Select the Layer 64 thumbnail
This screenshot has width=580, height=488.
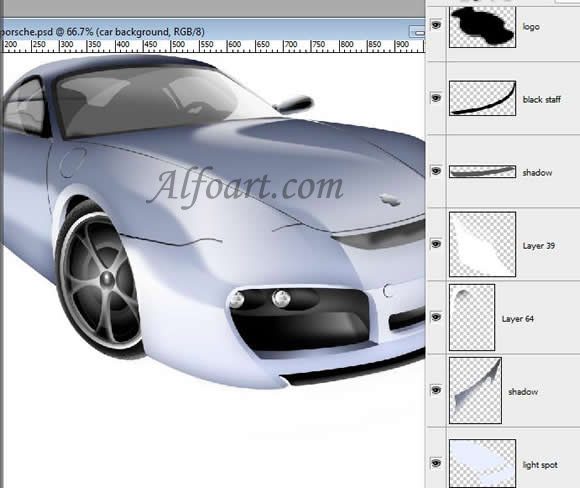tap(472, 317)
